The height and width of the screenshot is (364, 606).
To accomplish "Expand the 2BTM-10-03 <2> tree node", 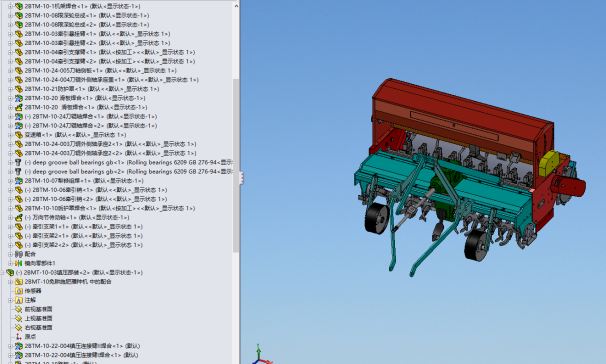I will pyautogui.click(x=10, y=43).
